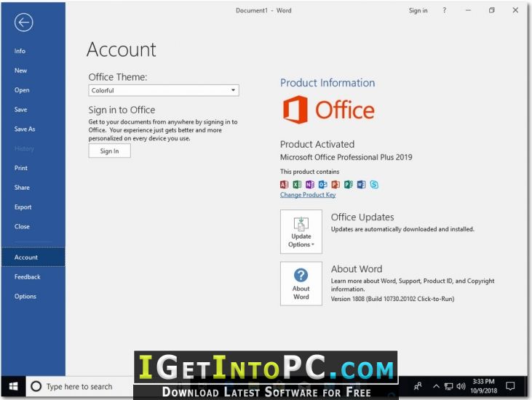Open the People icon in the taskbar
The width and height of the screenshot is (532, 400).
[x=418, y=386]
